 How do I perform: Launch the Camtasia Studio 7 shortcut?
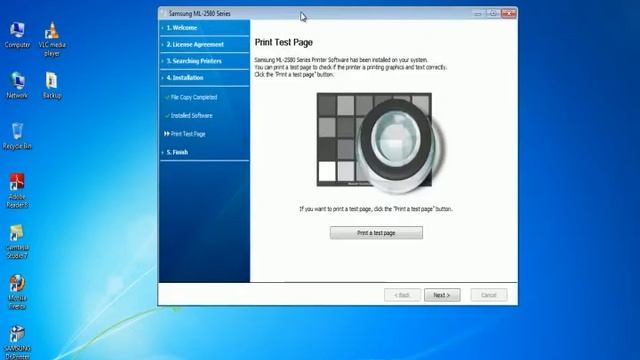tap(17, 241)
